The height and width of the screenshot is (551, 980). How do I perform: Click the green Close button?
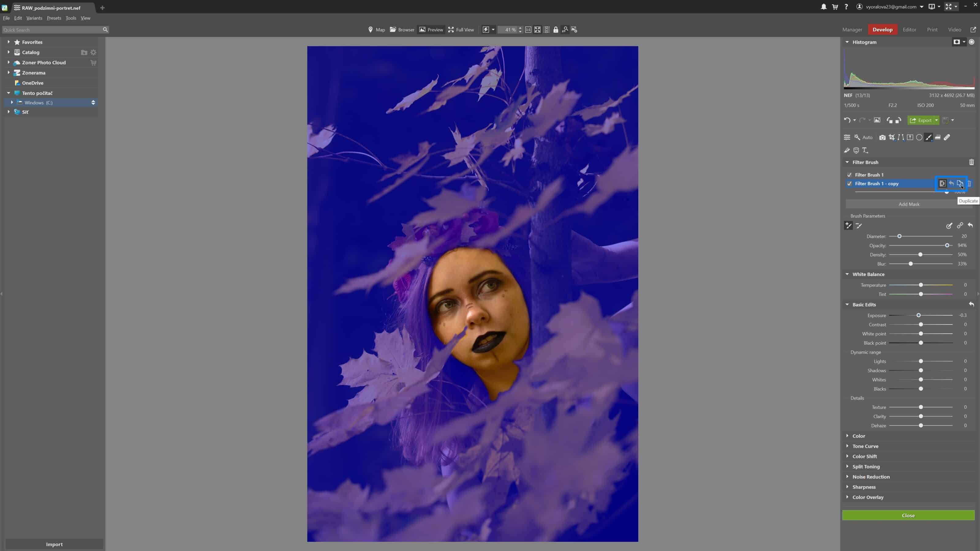908,515
